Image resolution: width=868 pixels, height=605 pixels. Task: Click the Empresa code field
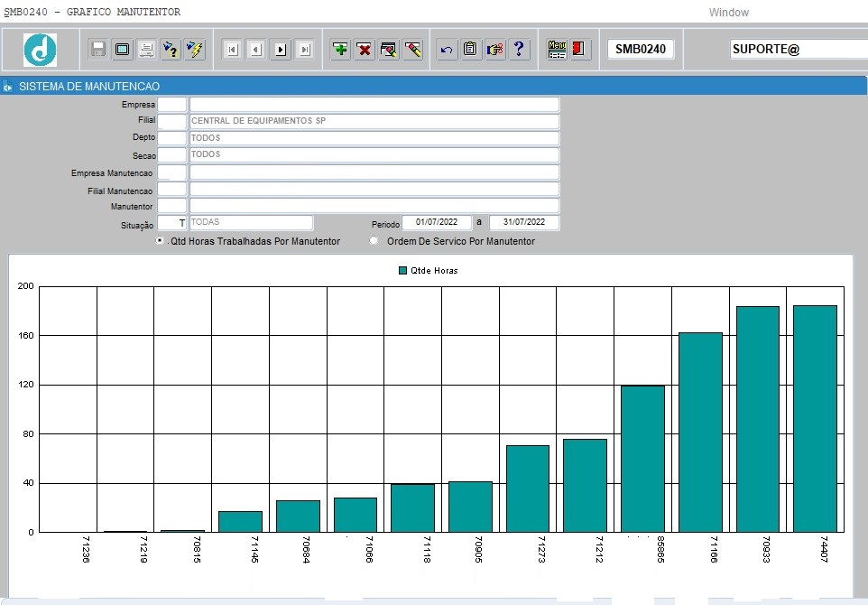click(172, 104)
